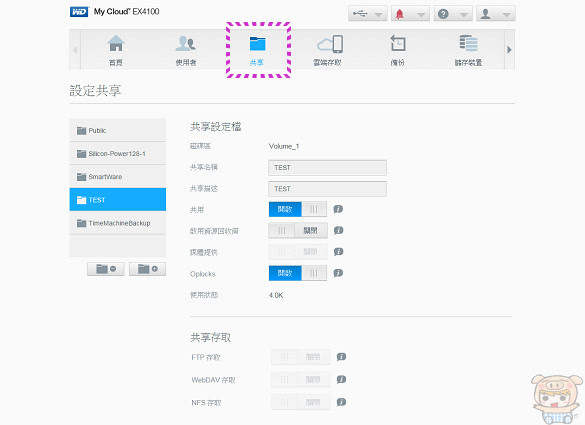585x425 pixels.
Task: Toggle the Oplocks switch
Action: [x=298, y=274]
